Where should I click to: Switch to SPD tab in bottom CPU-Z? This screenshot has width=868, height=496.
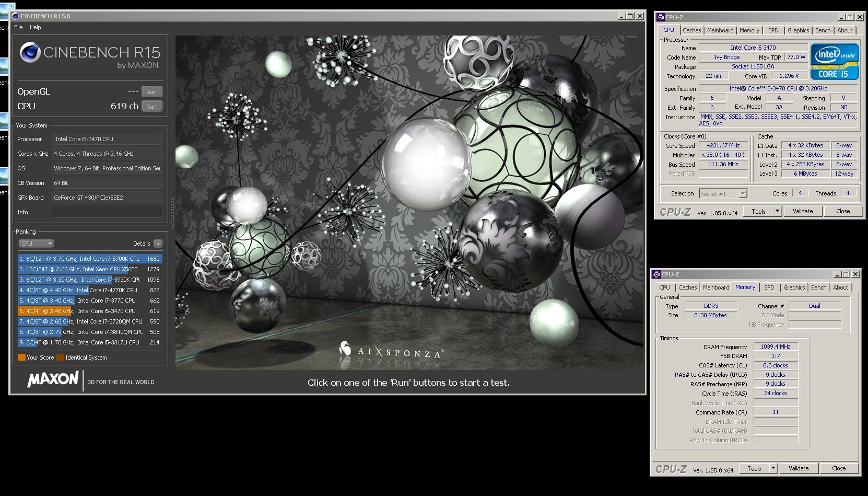[x=769, y=287]
